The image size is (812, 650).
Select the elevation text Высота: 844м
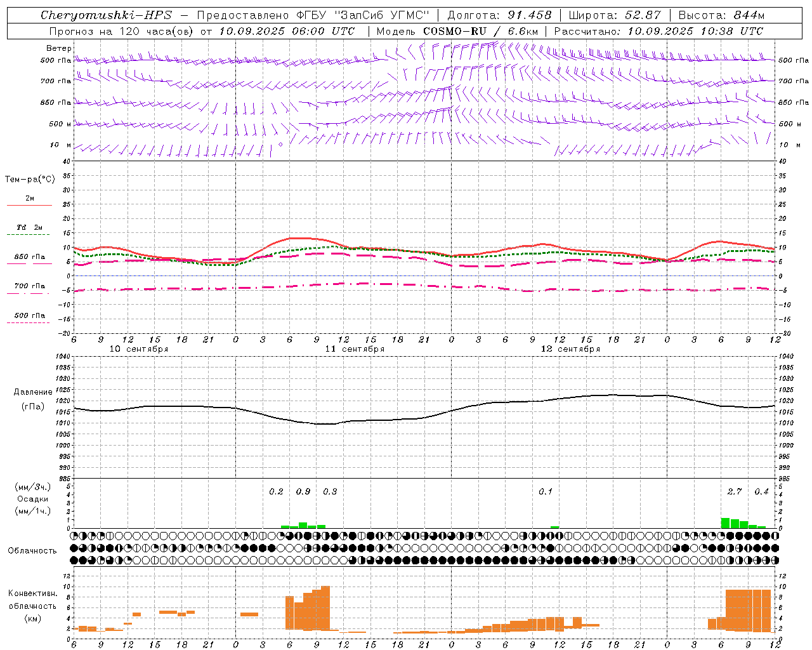tap(721, 15)
